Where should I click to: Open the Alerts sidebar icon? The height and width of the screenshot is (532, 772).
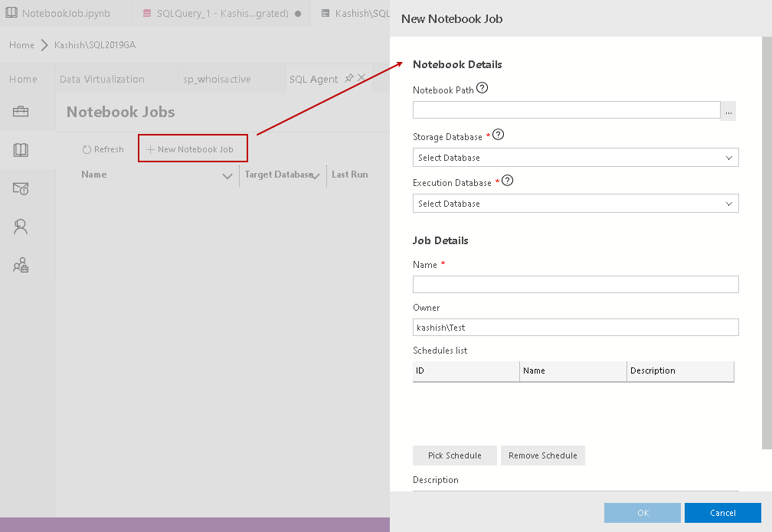(x=21, y=188)
